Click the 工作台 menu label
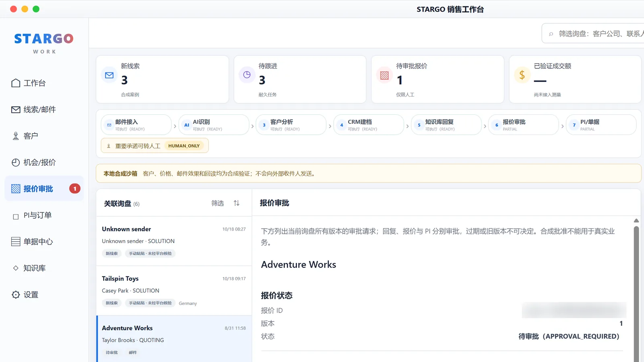The height and width of the screenshot is (362, 644). [x=35, y=83]
